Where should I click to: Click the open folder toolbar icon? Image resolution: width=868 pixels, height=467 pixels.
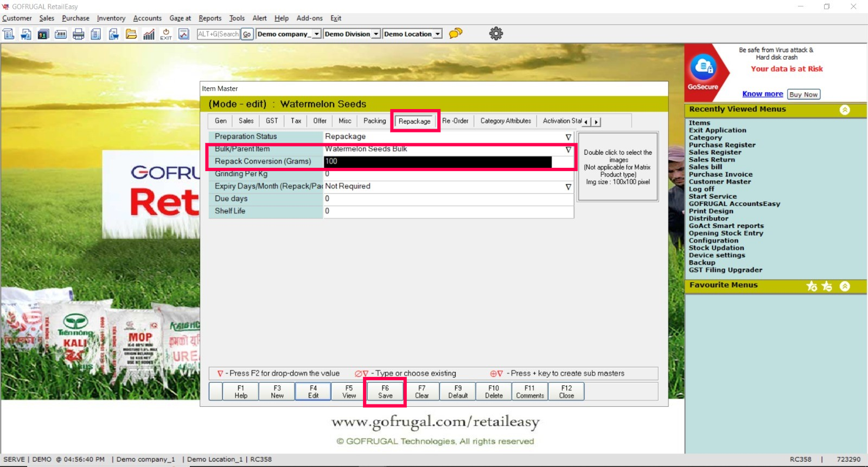(131, 34)
